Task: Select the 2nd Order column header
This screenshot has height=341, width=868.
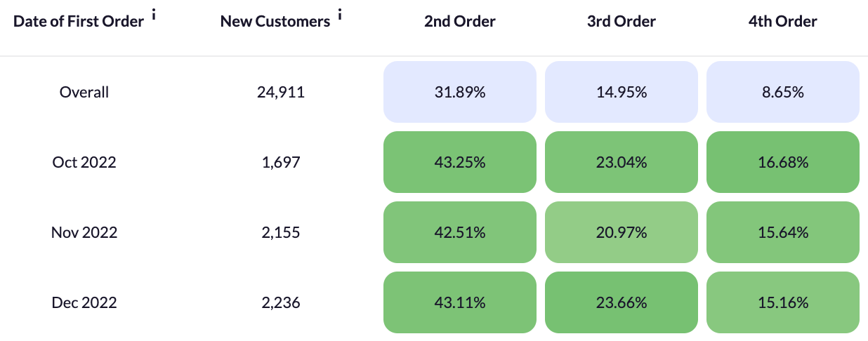Action: coord(460,22)
